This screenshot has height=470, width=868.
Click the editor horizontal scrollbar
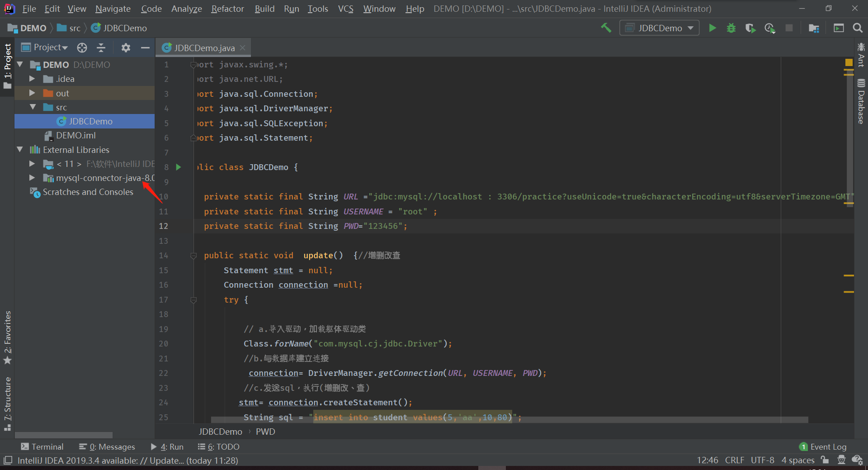point(509,420)
